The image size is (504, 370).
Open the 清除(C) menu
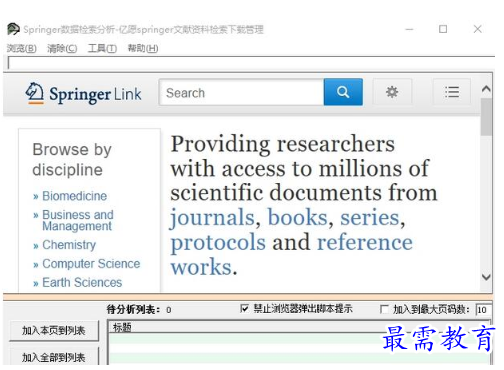tap(62, 49)
